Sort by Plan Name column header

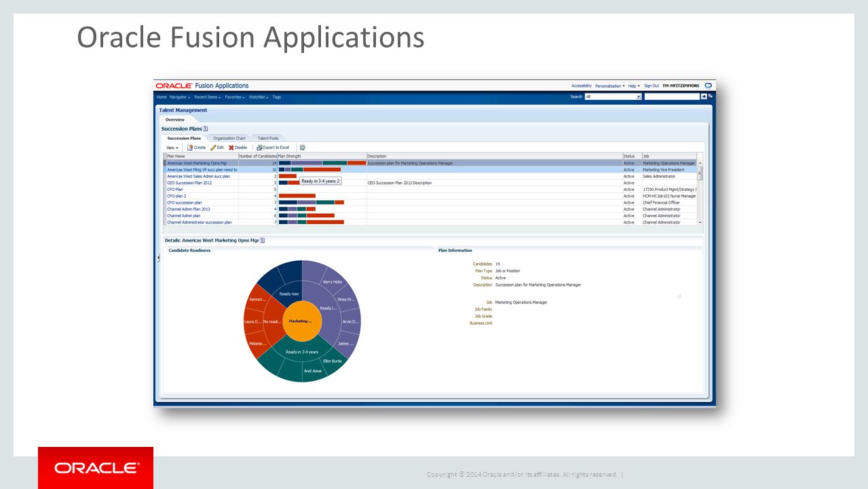click(x=202, y=156)
